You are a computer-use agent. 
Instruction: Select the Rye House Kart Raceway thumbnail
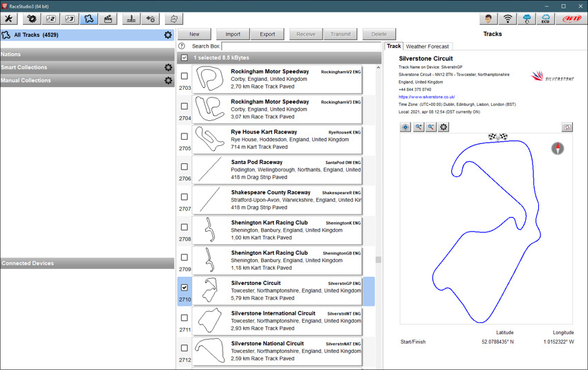(209, 139)
